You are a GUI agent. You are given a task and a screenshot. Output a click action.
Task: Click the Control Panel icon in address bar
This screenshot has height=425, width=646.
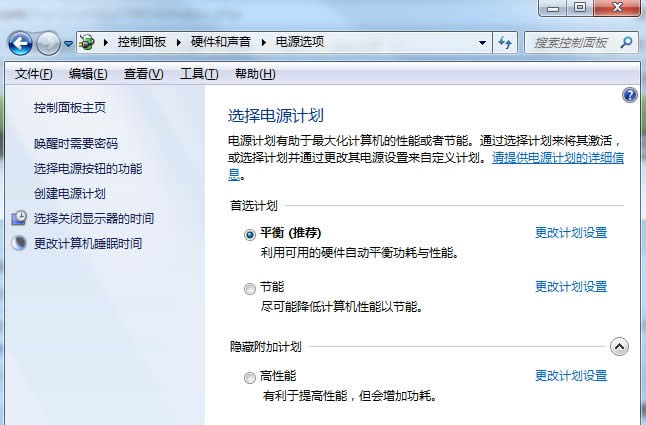(x=87, y=42)
